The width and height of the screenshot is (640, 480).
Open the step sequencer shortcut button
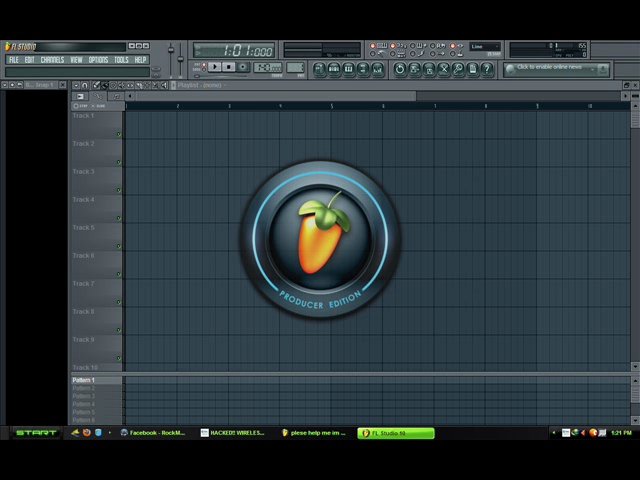coord(334,69)
